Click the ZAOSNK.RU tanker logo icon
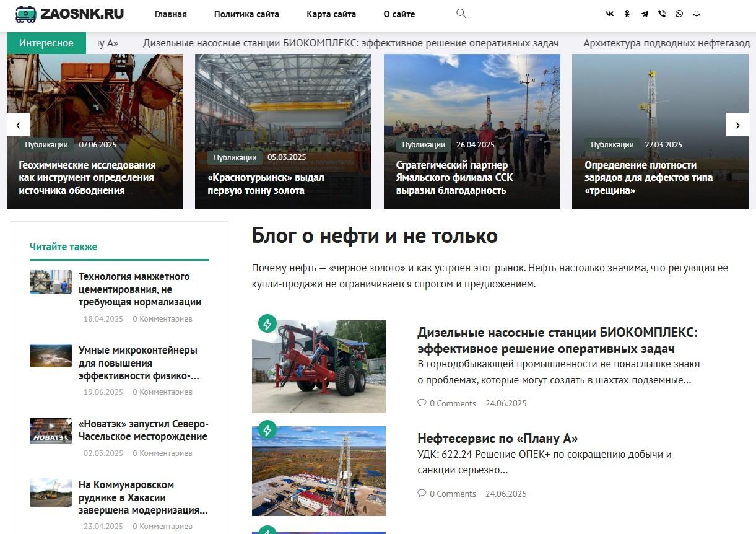The image size is (756, 534). (x=26, y=14)
